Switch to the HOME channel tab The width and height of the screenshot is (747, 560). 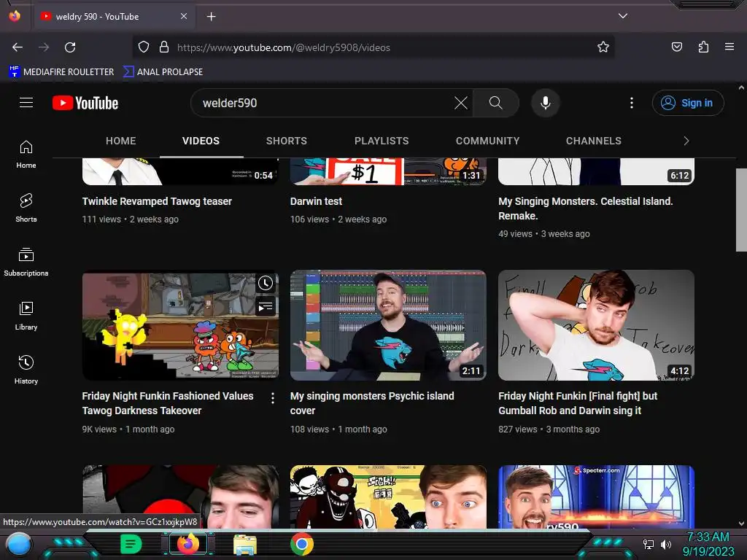click(x=120, y=141)
